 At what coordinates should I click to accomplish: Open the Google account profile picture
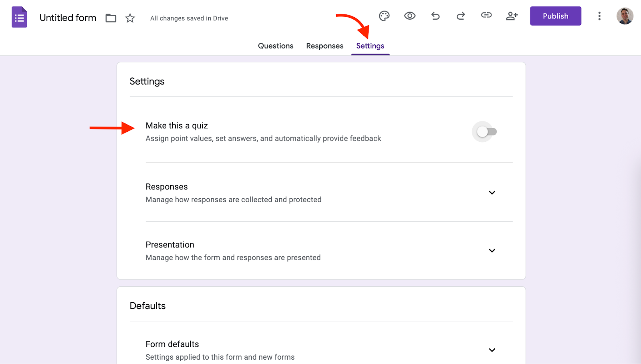click(625, 16)
